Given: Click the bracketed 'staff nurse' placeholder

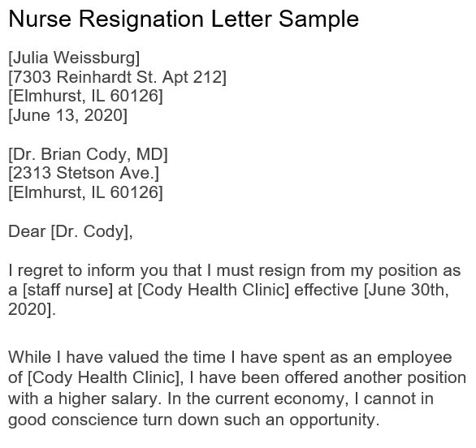Looking at the screenshot, I should click(x=68, y=290).
